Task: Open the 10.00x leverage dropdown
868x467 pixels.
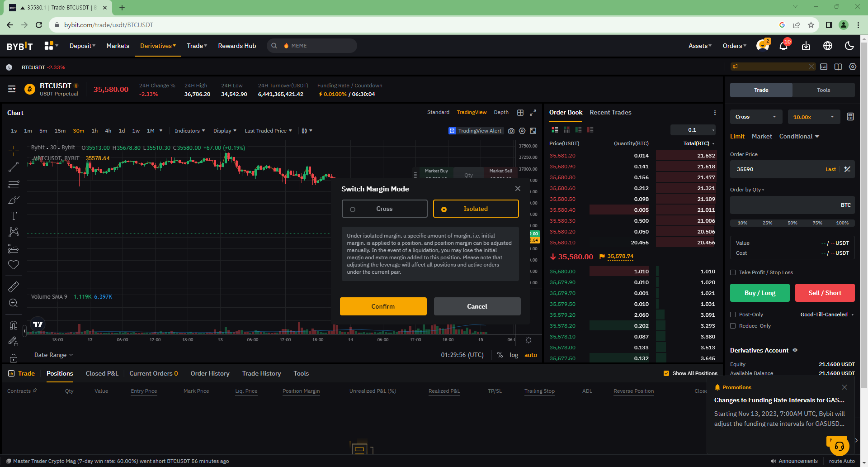Action: 813,117
